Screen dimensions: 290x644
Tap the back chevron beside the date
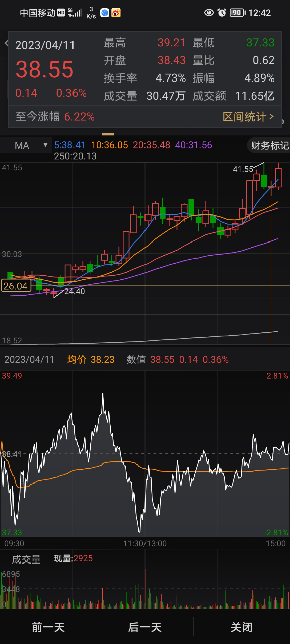(6, 43)
